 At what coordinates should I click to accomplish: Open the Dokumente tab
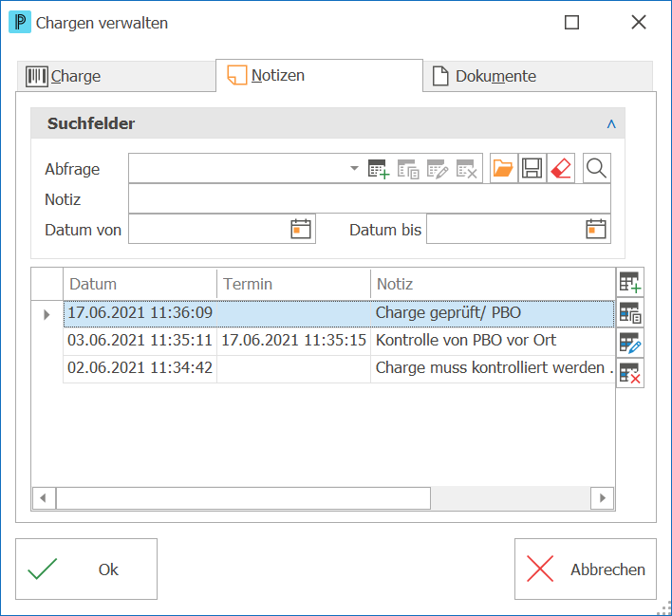coord(537,76)
